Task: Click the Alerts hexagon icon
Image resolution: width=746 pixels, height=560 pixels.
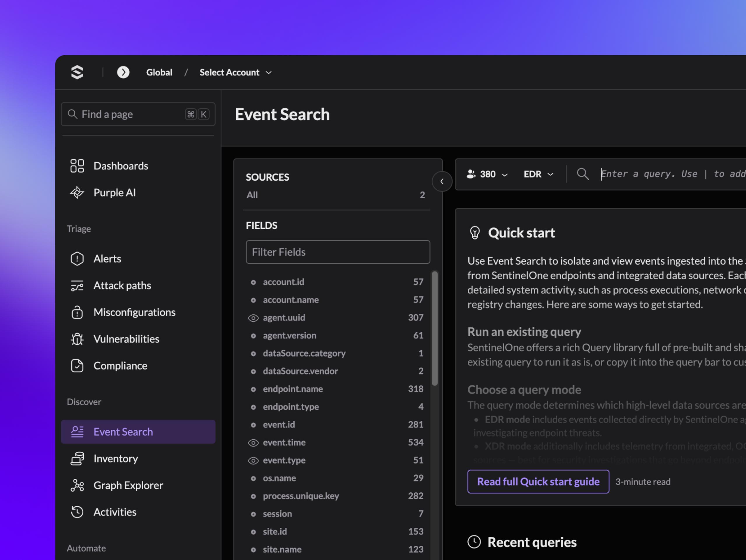Action: (77, 259)
